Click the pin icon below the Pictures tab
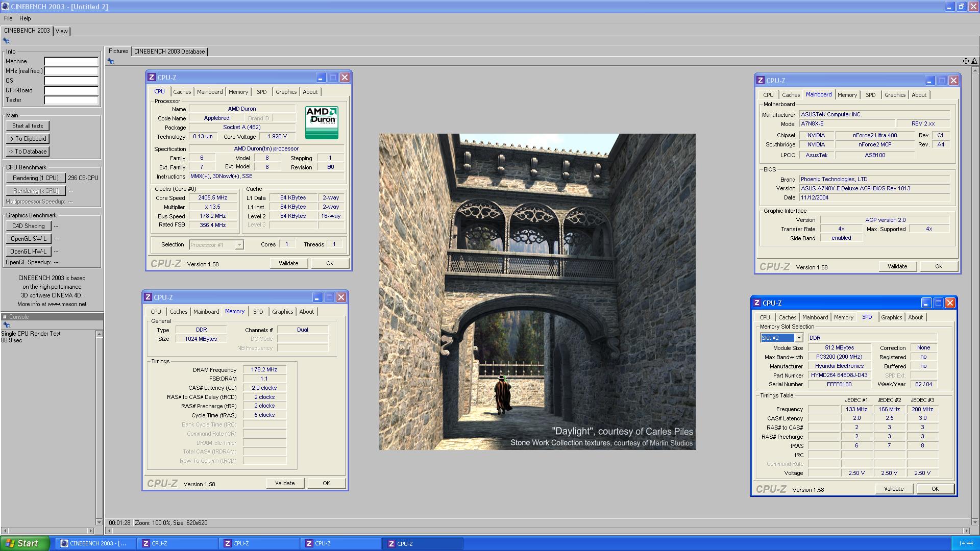980x551 pixels. [111, 61]
